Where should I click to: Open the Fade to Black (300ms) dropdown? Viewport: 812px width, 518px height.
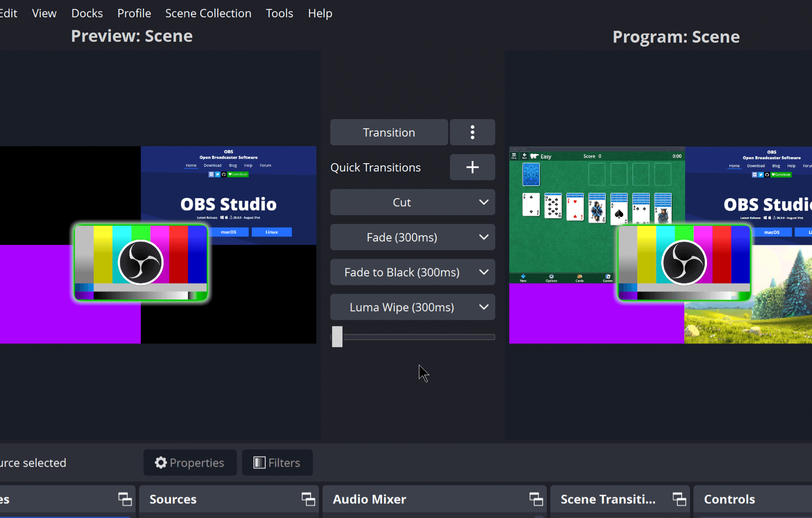click(412, 272)
